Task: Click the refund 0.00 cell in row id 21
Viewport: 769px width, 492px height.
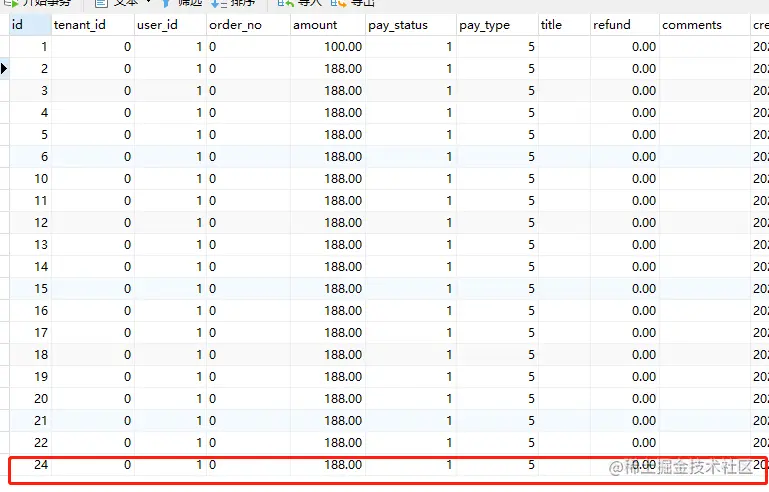Action: (x=625, y=420)
